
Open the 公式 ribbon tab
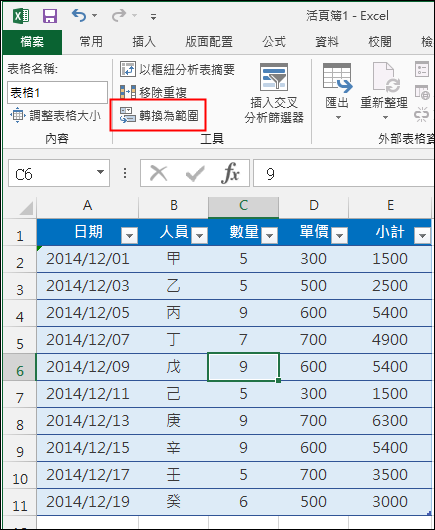[x=274, y=42]
